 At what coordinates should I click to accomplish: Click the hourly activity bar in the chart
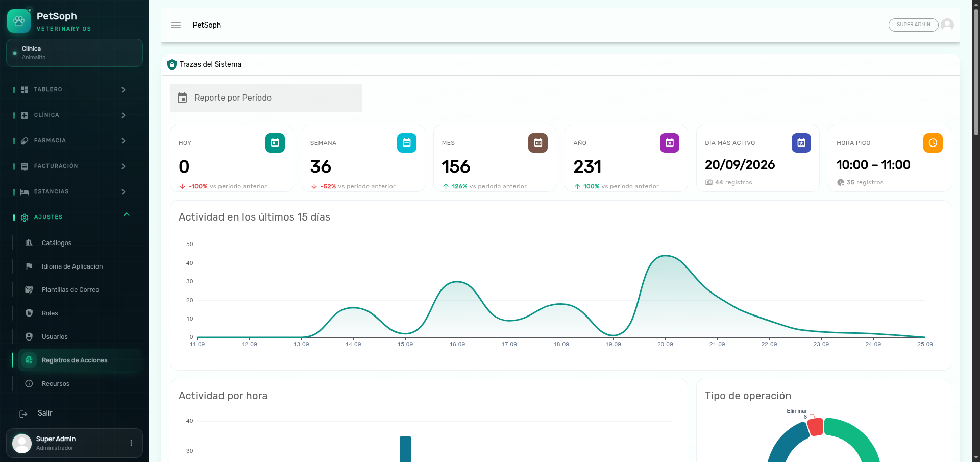click(405, 449)
